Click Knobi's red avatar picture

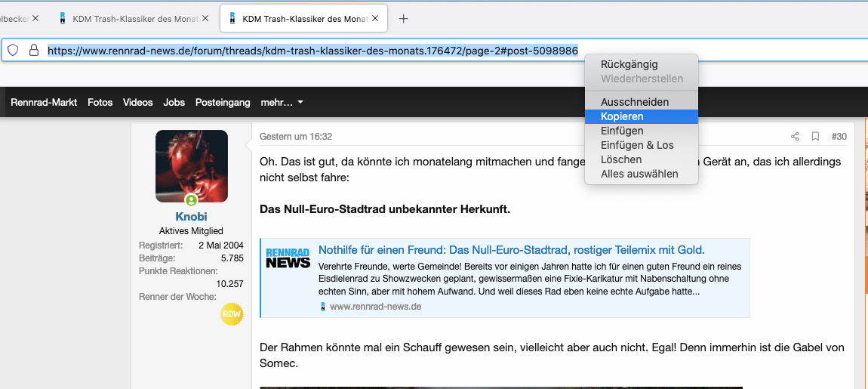191,166
